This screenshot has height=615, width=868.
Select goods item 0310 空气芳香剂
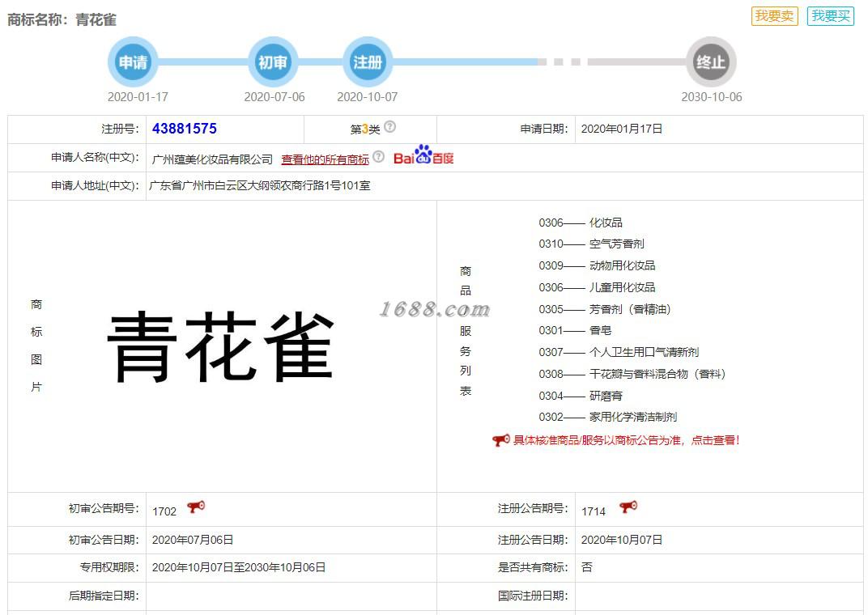[591, 244]
